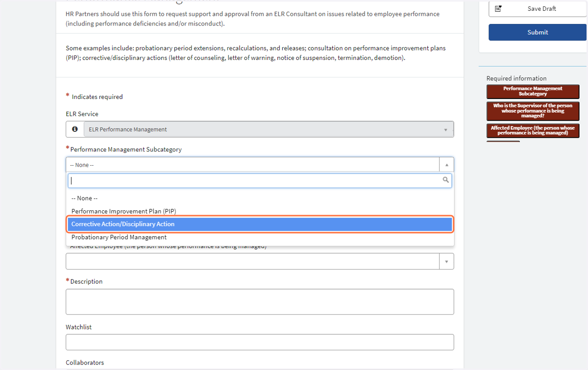Click the Watchlist input field

click(260, 342)
